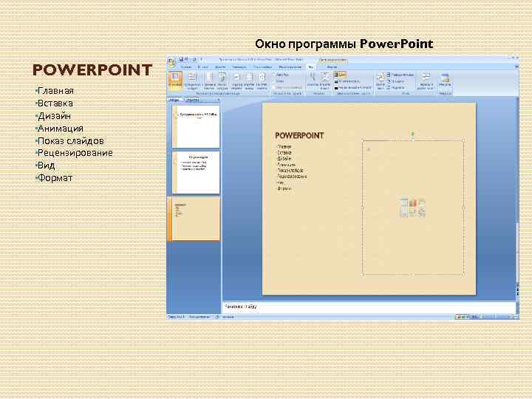Select the Color (Цвет) mode button

coord(340,75)
